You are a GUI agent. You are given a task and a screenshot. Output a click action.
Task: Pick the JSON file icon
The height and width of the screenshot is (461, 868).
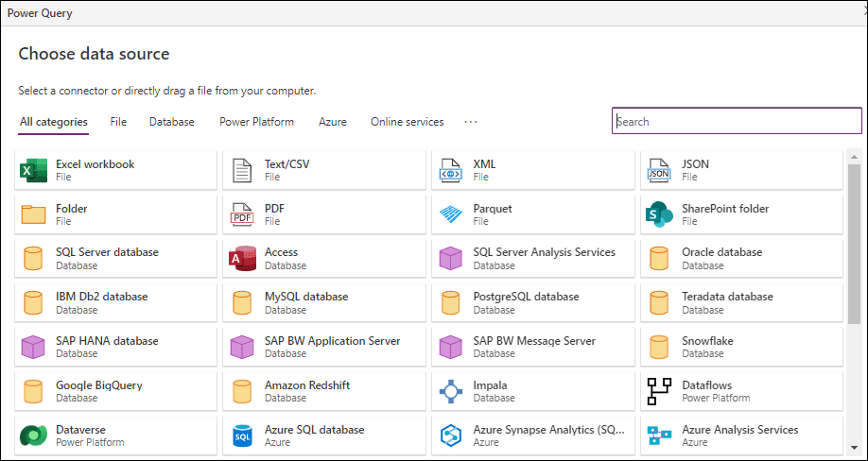[x=659, y=170]
